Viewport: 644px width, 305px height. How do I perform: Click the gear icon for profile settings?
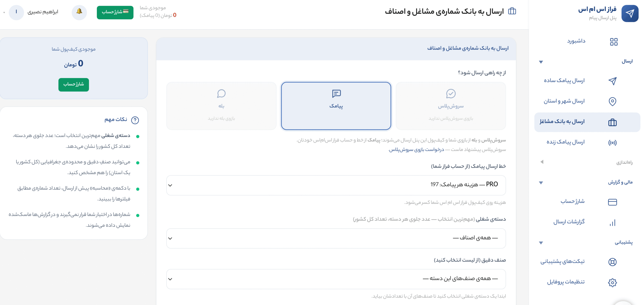tap(612, 282)
